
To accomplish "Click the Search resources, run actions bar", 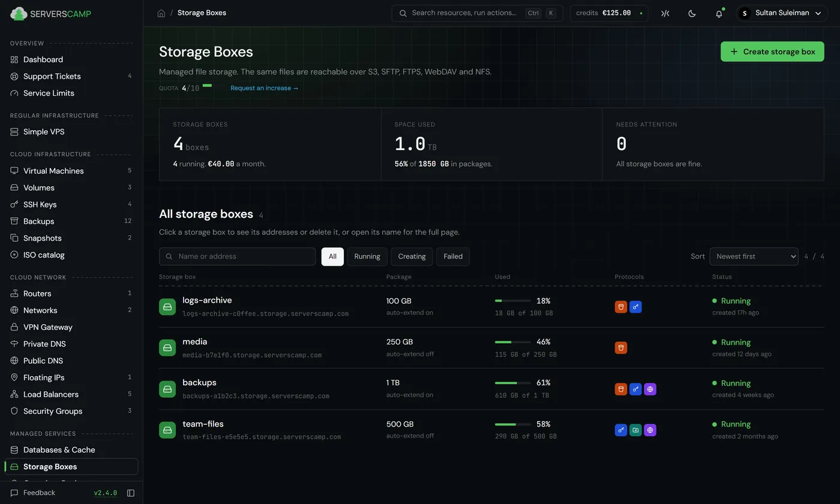I will 477,13.
